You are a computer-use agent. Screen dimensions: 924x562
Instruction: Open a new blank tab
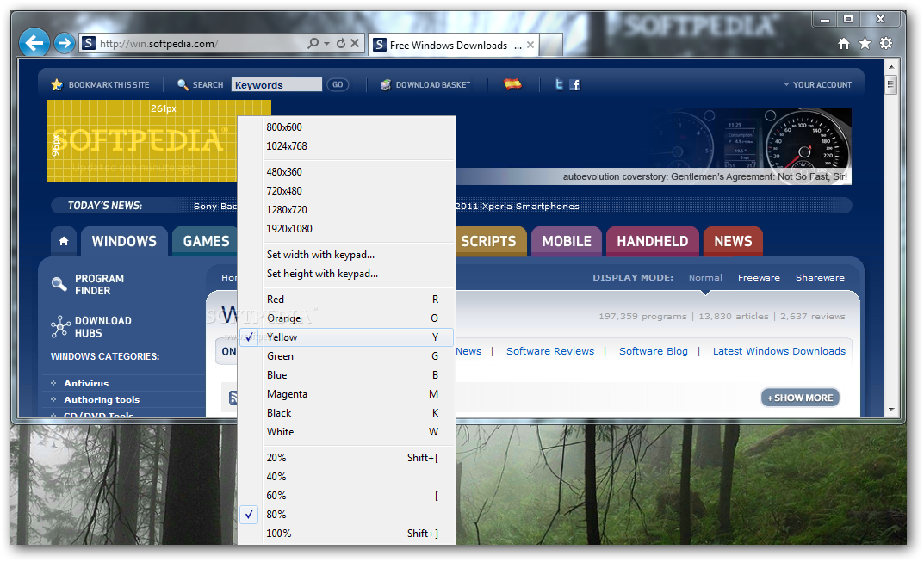(550, 45)
